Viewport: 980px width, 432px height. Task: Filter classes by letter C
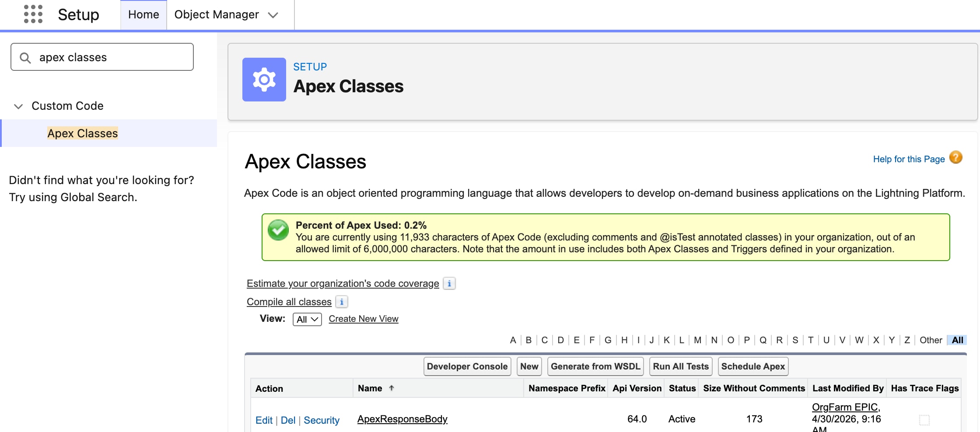545,340
